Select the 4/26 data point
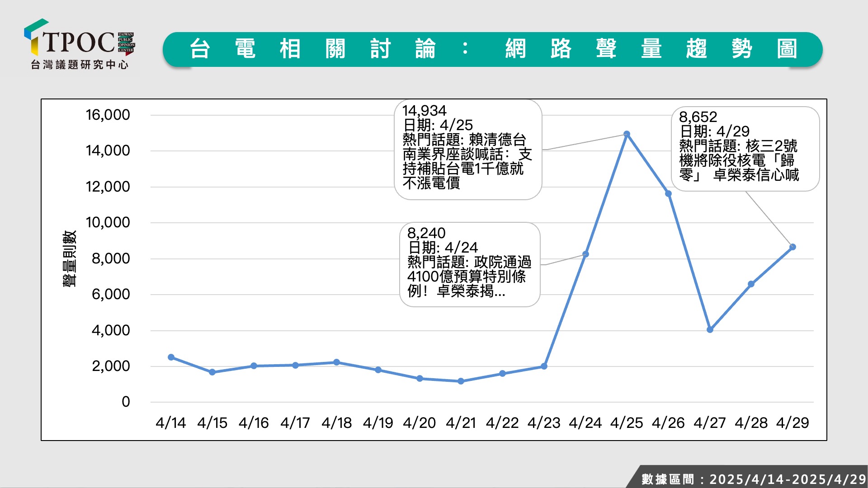The width and height of the screenshot is (868, 488). tap(668, 194)
